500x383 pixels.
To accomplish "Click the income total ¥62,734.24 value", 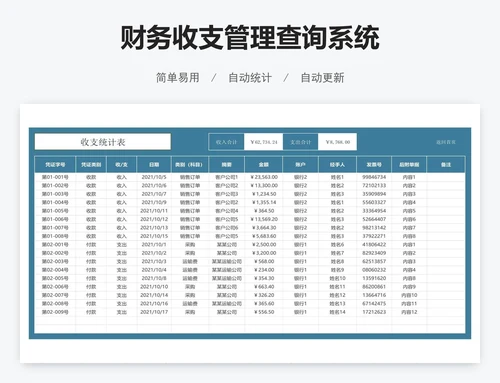I will click(x=264, y=142).
